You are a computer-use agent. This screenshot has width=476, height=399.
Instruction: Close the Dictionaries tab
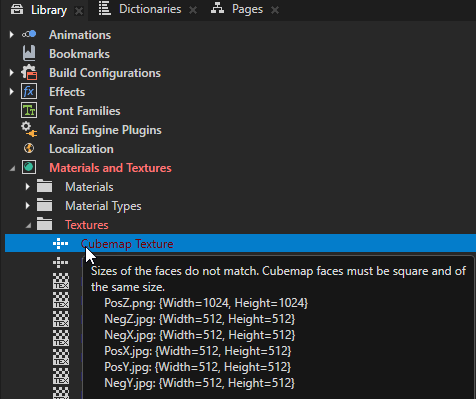click(193, 10)
